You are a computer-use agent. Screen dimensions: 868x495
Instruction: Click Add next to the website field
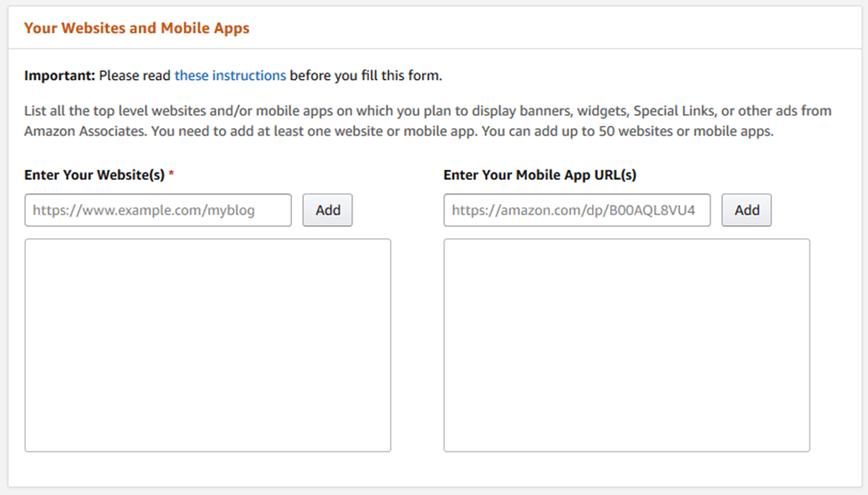click(x=327, y=210)
